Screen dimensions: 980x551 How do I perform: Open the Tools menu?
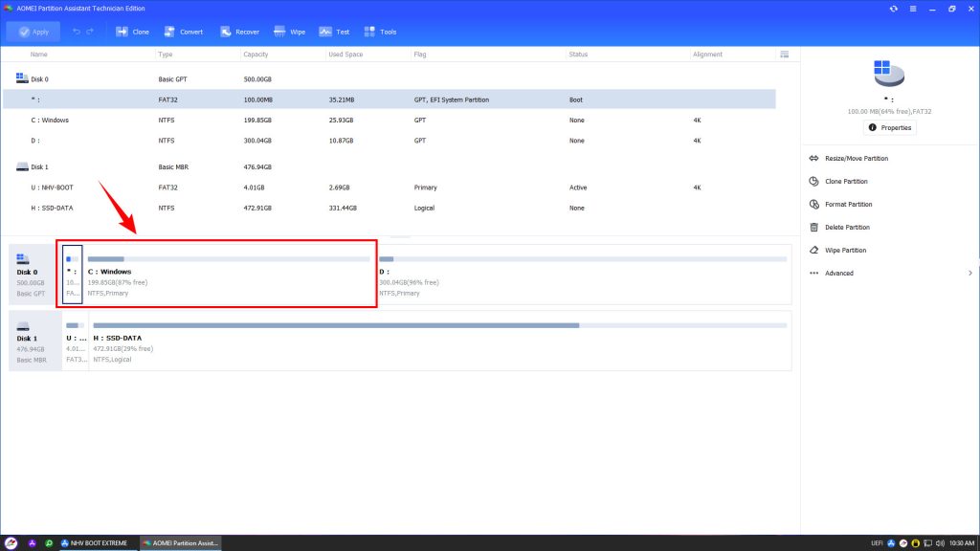(x=380, y=32)
